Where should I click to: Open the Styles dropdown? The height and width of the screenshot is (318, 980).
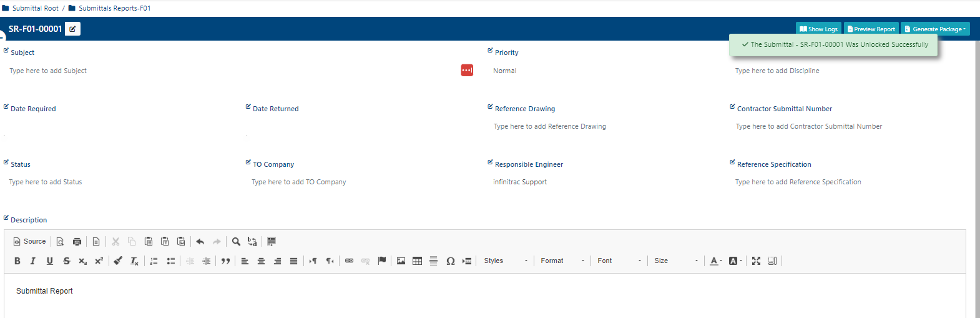(x=506, y=261)
